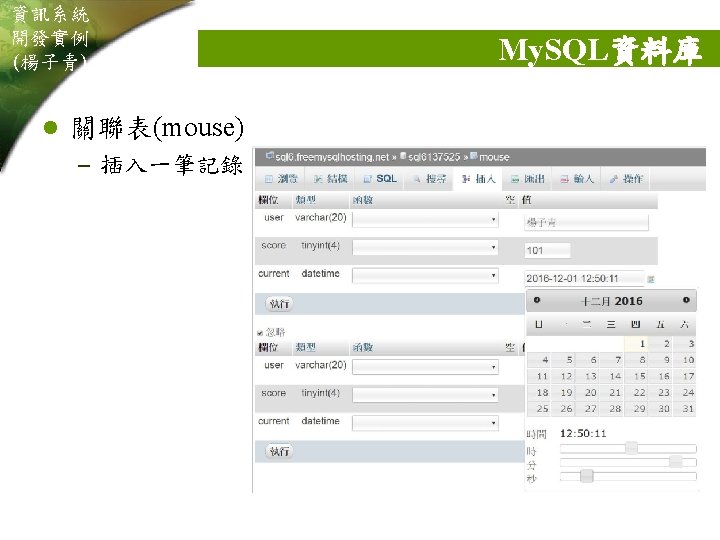This screenshot has width=720, height=540.
Task: Select day 21 in the calendar
Action: coord(612,393)
